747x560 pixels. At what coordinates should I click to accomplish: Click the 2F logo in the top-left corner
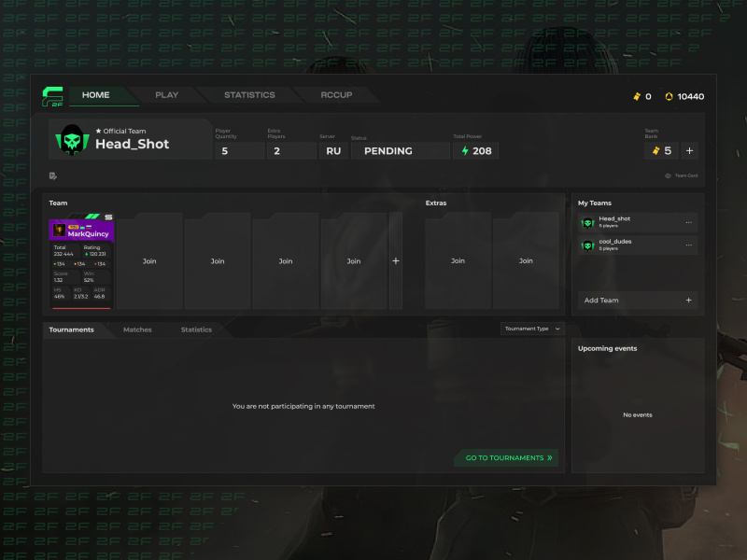click(x=54, y=94)
